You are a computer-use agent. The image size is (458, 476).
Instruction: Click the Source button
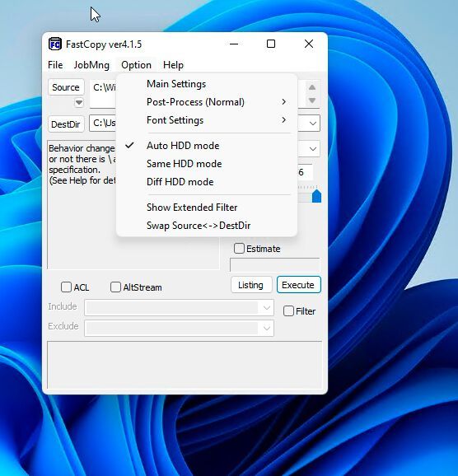pos(66,87)
